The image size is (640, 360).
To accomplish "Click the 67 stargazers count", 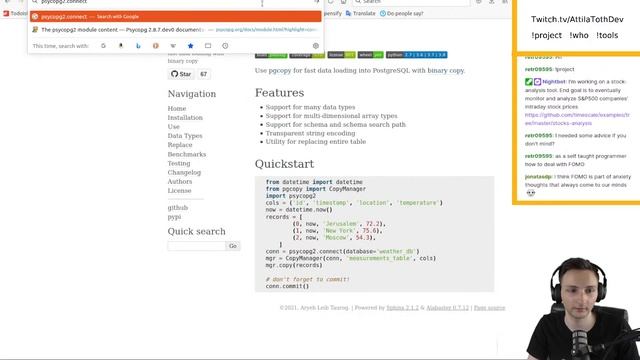I will 204,74.
